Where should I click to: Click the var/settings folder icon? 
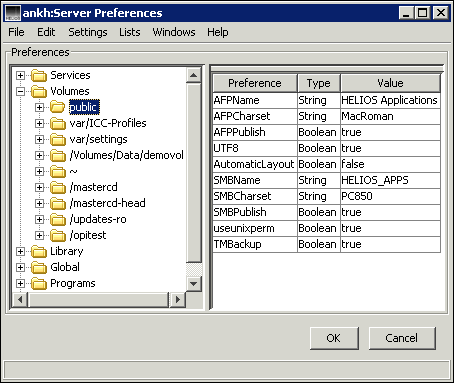pyautogui.click(x=58, y=139)
